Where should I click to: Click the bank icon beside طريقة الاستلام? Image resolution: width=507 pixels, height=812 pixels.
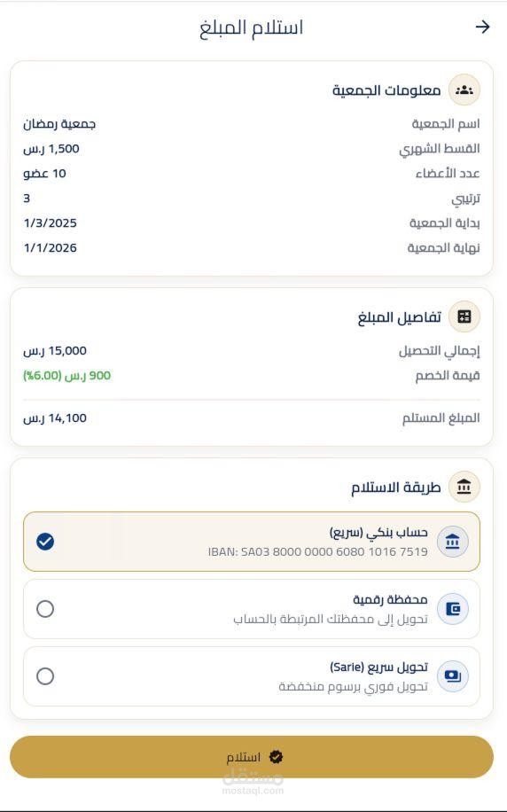point(464,487)
